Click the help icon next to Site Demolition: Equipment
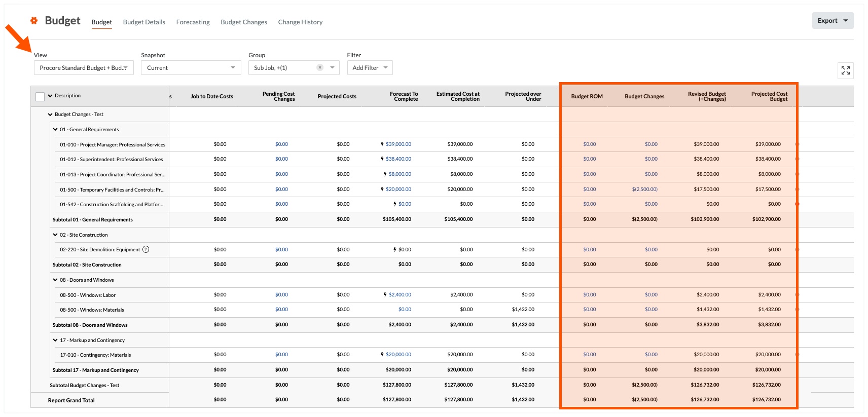Image resolution: width=868 pixels, height=417 pixels. (146, 249)
